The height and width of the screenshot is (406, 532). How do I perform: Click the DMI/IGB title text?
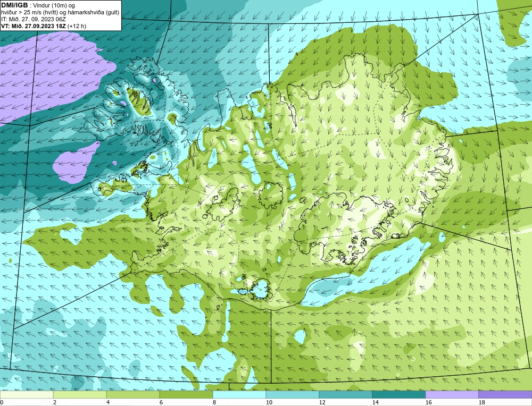[x=14, y=5]
